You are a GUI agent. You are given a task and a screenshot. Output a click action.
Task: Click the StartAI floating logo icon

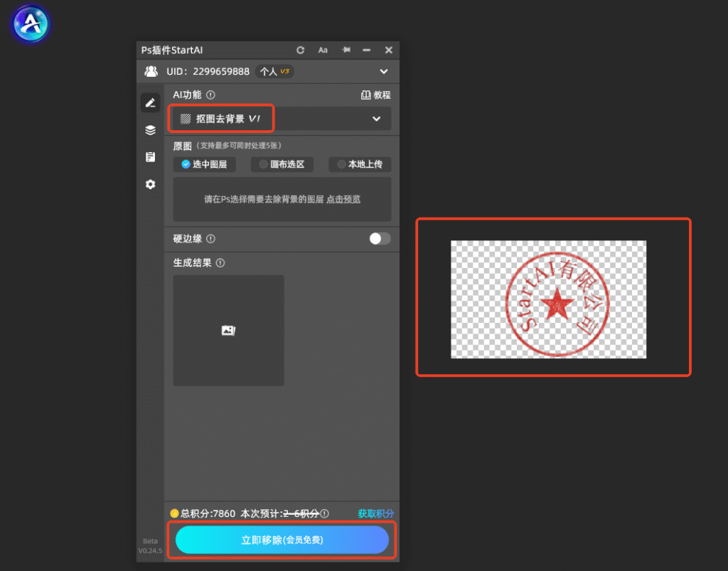[31, 23]
